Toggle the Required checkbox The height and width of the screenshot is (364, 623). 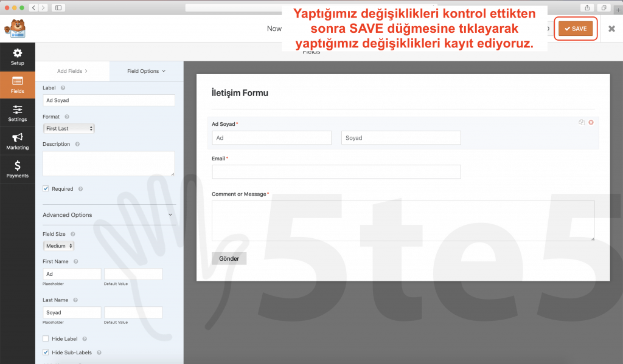click(46, 189)
